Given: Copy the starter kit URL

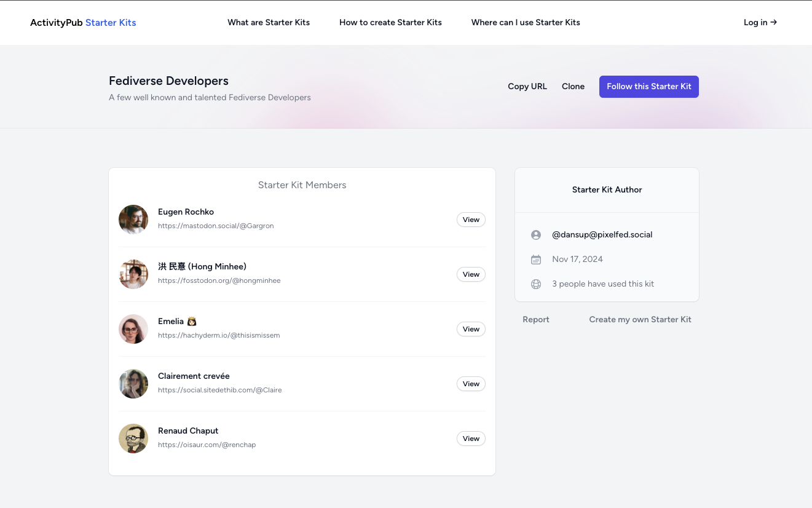Looking at the screenshot, I should click(527, 87).
